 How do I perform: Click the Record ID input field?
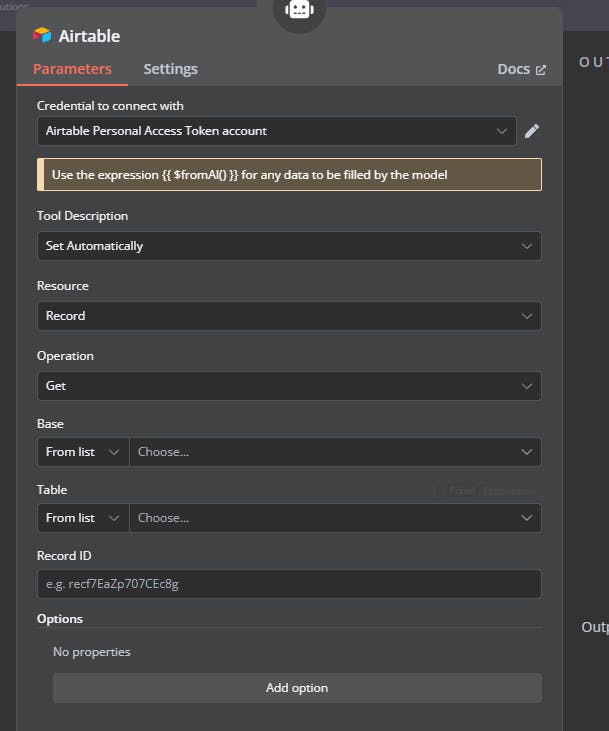tap(289, 584)
